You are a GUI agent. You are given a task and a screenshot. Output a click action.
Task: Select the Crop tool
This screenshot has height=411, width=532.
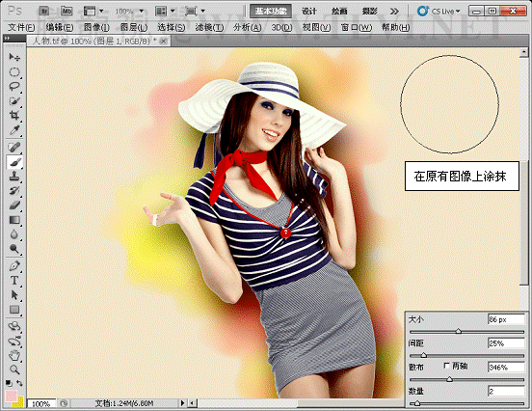click(14, 116)
